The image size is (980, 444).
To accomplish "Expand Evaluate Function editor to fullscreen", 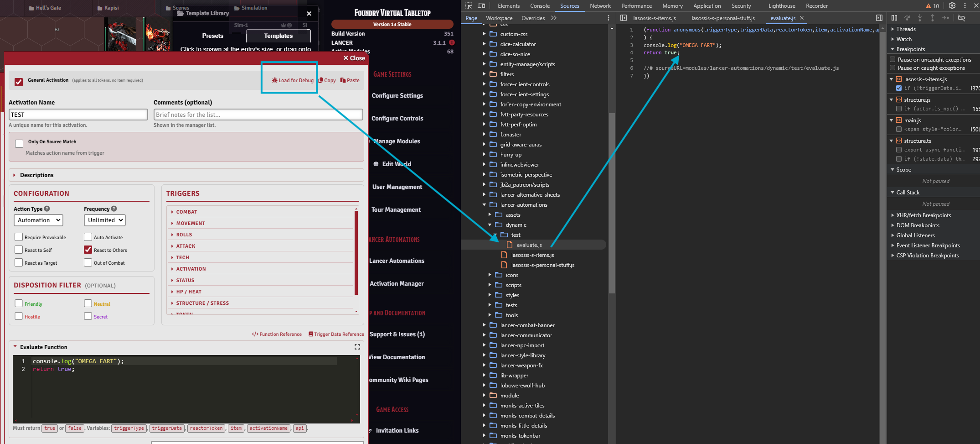I will 357,347.
